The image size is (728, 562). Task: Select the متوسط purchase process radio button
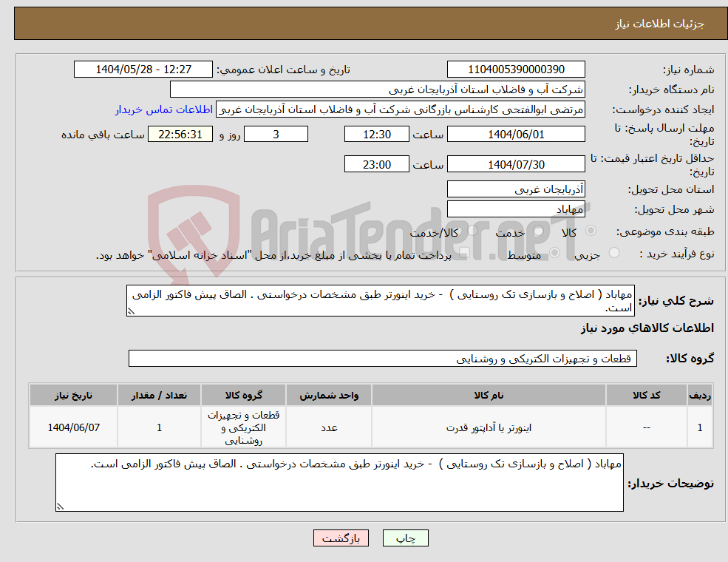pos(554,252)
